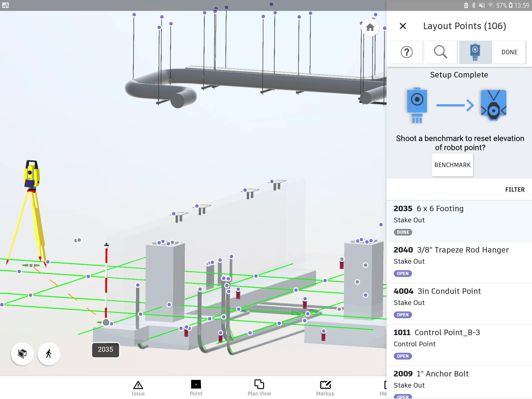
Task: Tap the large robot station setup graphic
Action: tap(417, 105)
